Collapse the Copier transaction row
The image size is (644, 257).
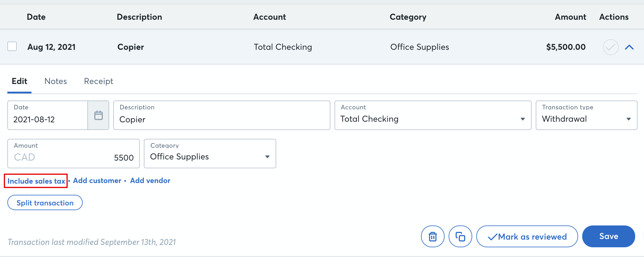coord(629,47)
